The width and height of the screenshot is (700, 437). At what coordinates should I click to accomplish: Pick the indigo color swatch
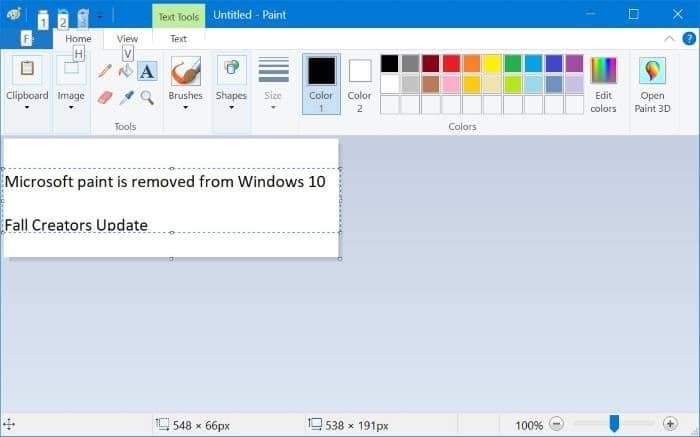click(554, 63)
